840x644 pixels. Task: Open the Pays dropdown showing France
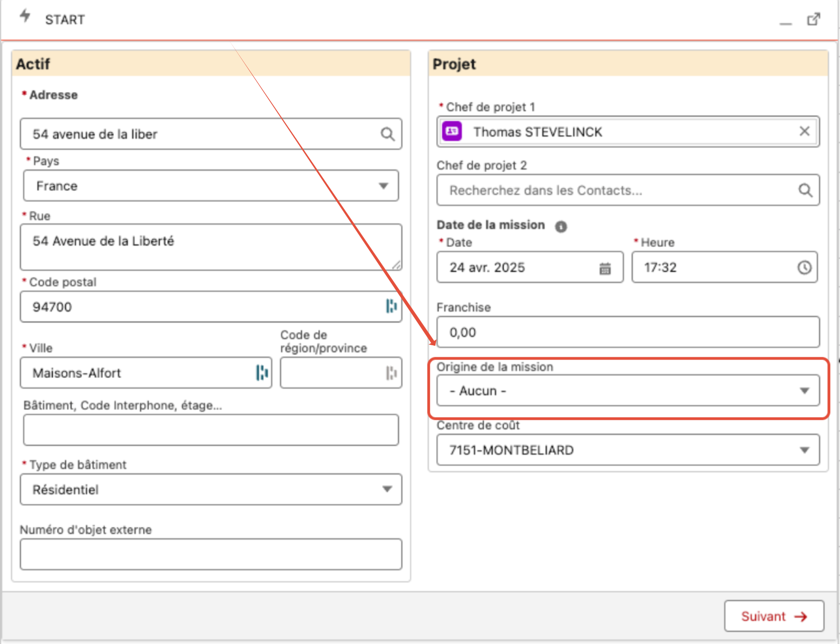click(211, 186)
